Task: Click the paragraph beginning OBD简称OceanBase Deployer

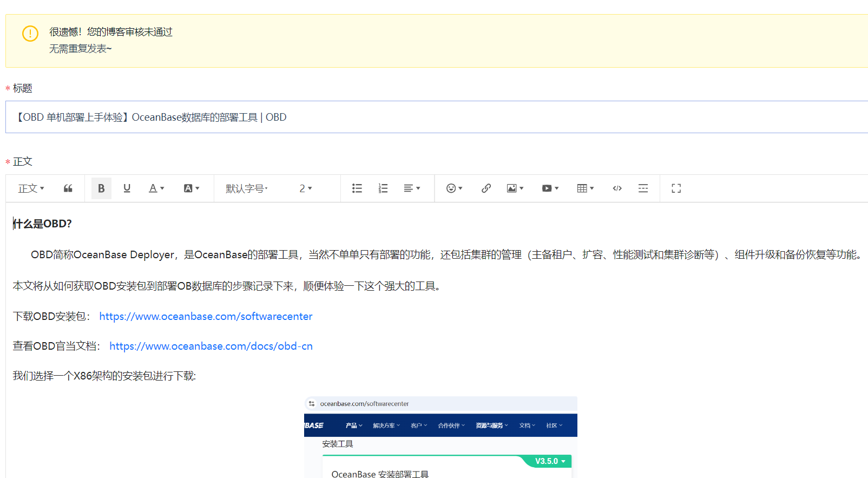Action: (447, 254)
